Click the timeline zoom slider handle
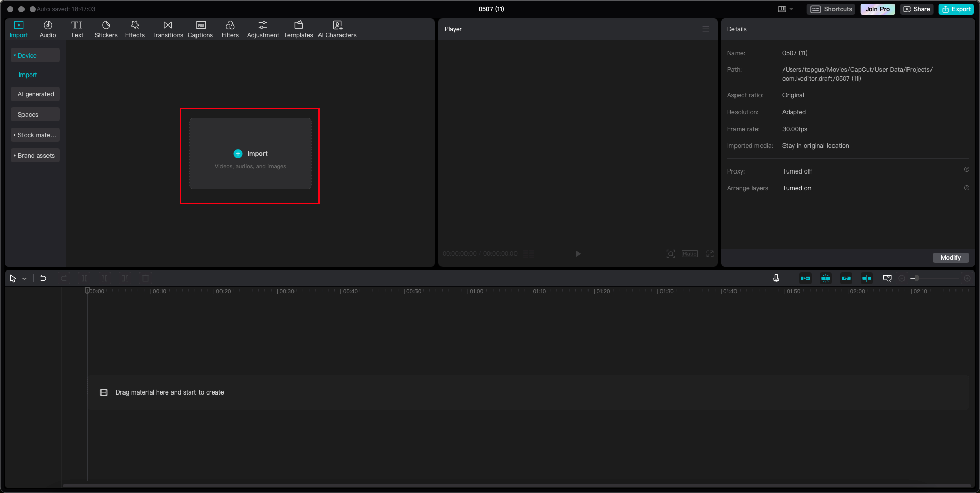The image size is (980, 493). 917,278
